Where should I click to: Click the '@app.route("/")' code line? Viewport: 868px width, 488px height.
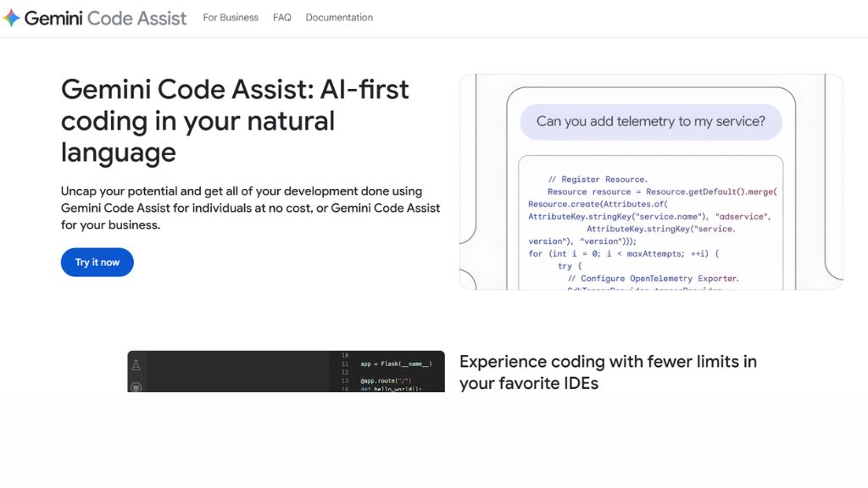pos(386,380)
